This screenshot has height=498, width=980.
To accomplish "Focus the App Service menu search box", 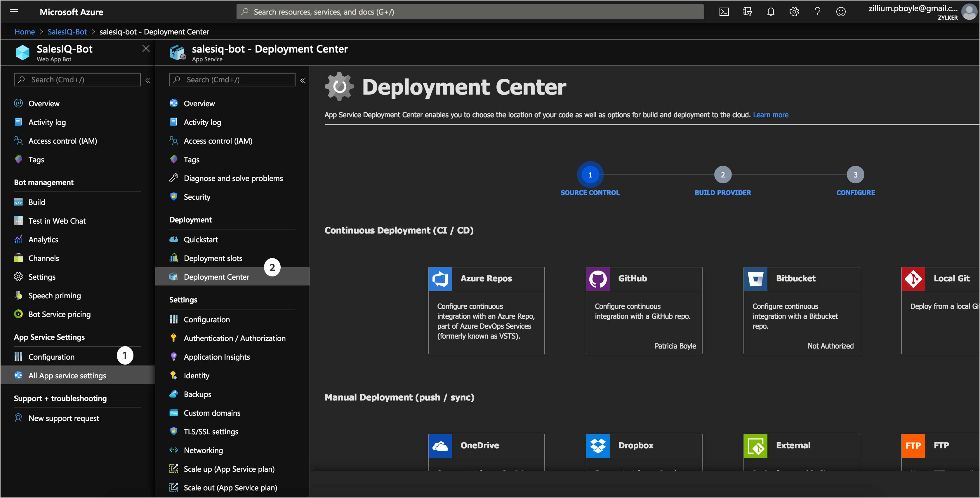I will click(x=232, y=79).
